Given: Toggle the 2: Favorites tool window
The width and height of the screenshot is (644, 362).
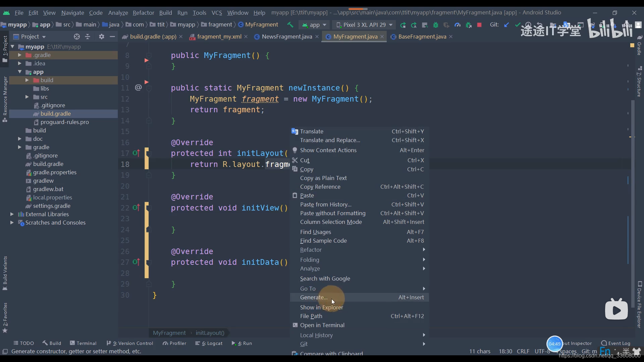Looking at the screenshot, I should [5, 318].
